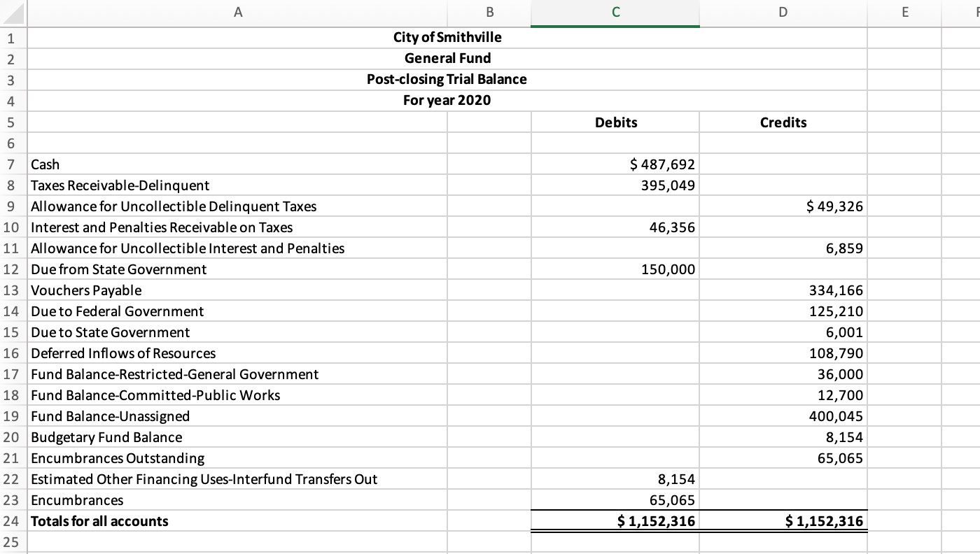
Task: Click the 'For year 2020' cell
Action: (447, 100)
